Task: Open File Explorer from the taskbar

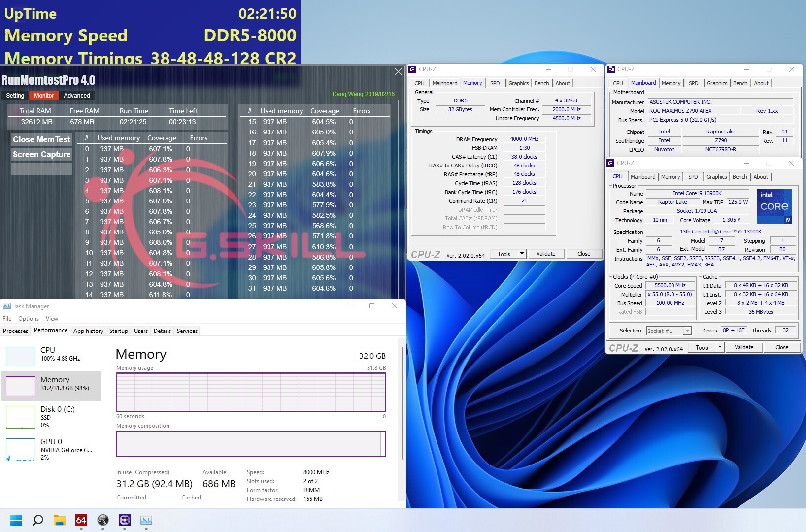Action: point(59,520)
